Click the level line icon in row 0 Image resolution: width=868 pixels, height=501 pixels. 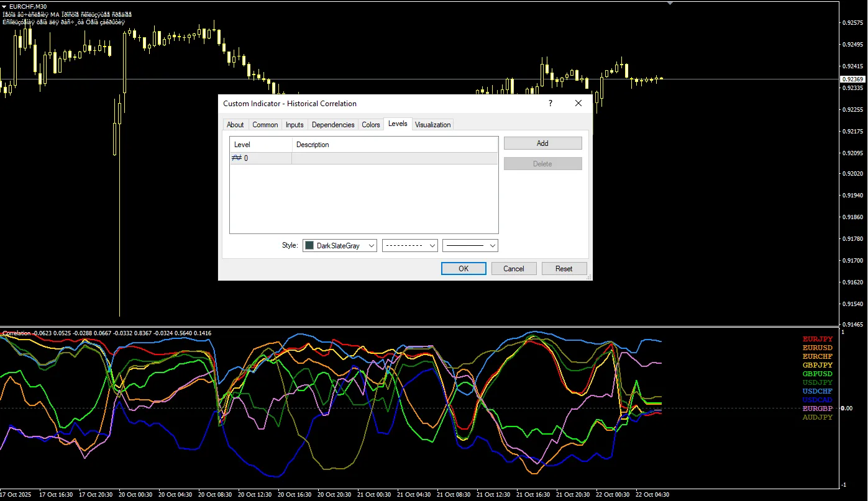click(237, 158)
